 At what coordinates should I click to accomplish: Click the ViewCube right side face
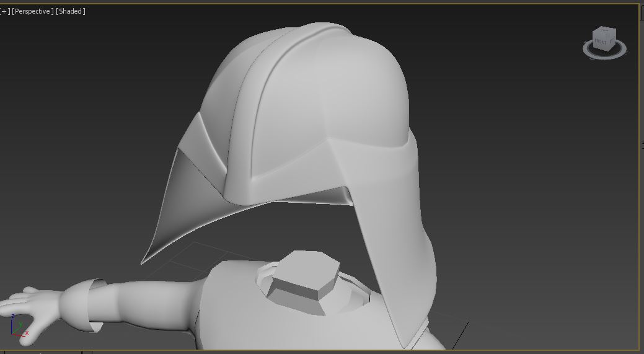point(612,42)
